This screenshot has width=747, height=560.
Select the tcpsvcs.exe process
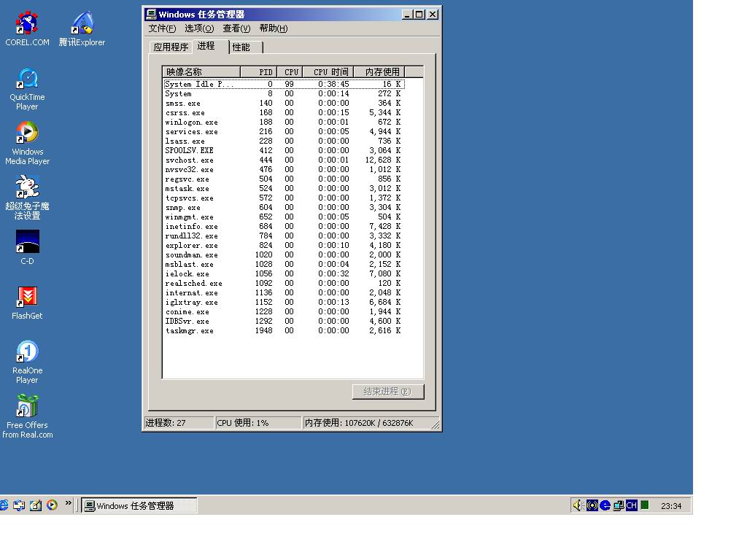coord(284,198)
